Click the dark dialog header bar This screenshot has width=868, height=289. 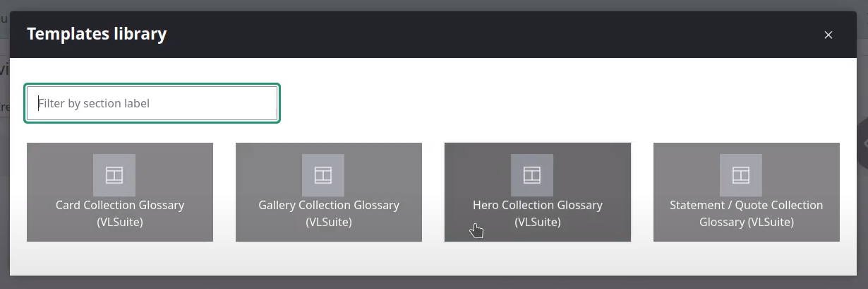point(434,35)
